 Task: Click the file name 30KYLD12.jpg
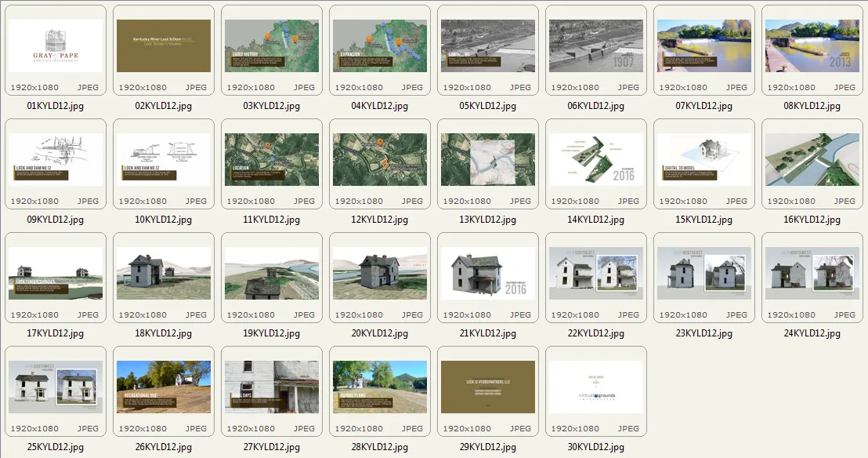595,447
